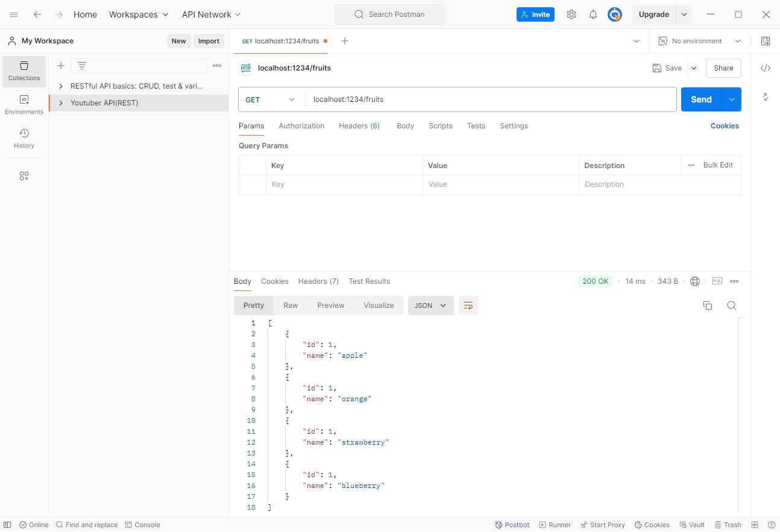Open response more options ellipsis
This screenshot has height=532, width=780.
pyautogui.click(x=734, y=281)
